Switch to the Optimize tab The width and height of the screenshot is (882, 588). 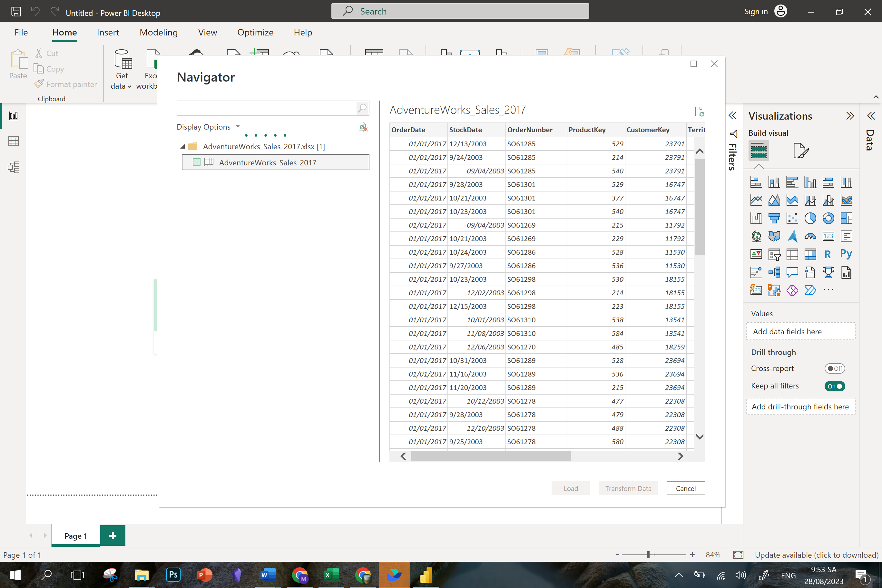pyautogui.click(x=255, y=32)
